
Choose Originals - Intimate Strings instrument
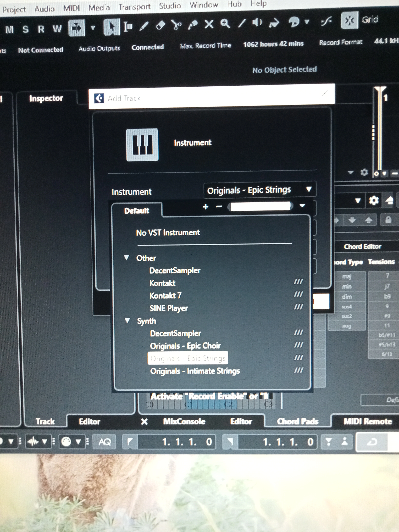[195, 371]
